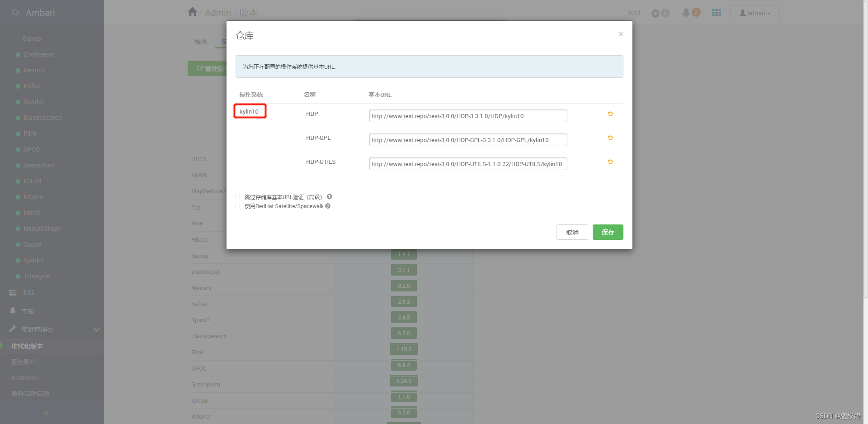Click the home icon in the breadcrumb
Screen dimensions: 868x424
[x=193, y=12]
